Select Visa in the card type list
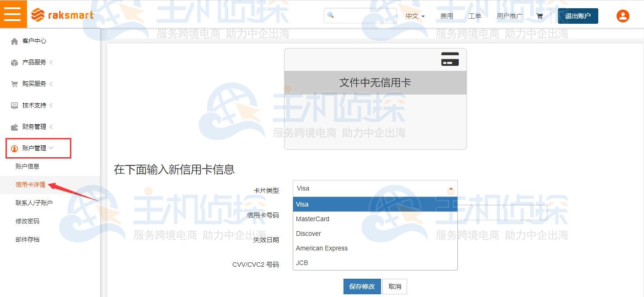The image size is (644, 297). click(375, 204)
